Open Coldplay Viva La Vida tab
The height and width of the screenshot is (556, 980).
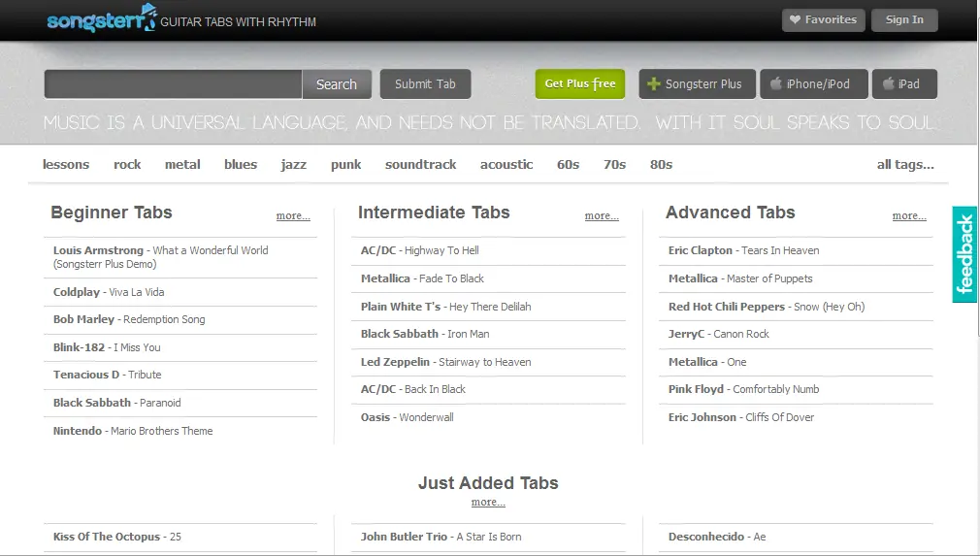point(109,292)
